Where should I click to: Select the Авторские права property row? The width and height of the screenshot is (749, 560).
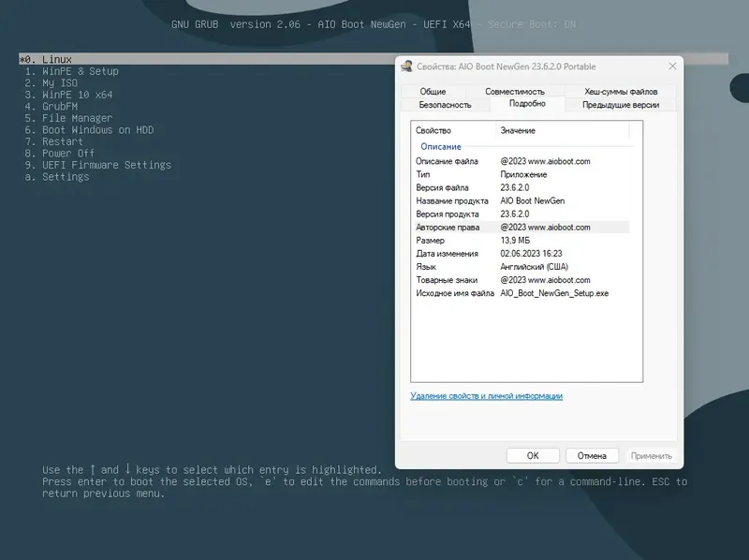[x=521, y=228]
